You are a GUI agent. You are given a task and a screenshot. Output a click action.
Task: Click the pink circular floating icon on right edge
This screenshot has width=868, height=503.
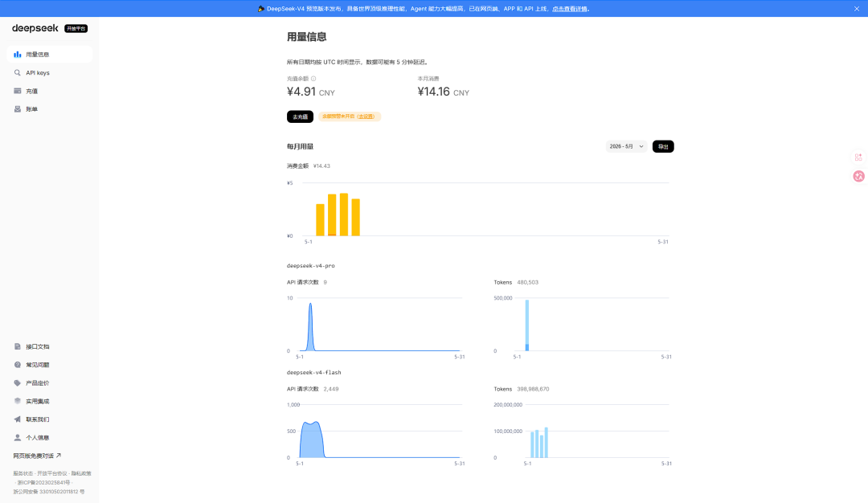pyautogui.click(x=858, y=176)
